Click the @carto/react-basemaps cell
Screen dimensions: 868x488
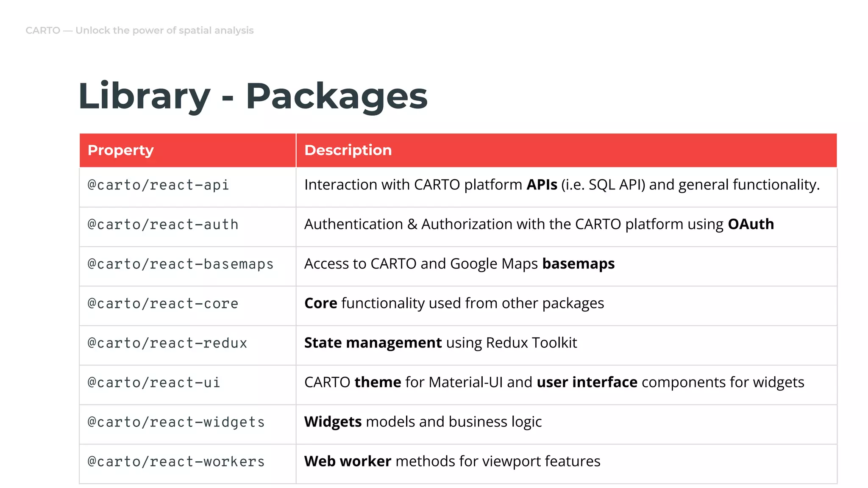pyautogui.click(x=187, y=266)
